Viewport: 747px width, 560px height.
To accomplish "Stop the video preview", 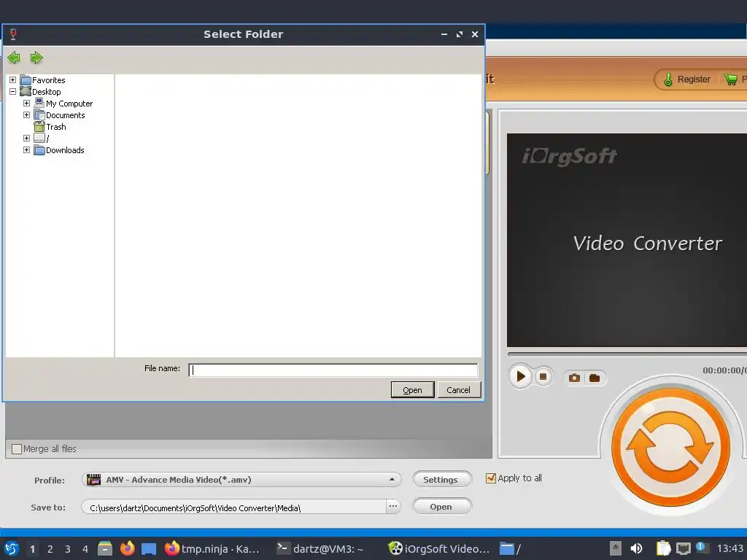I will (x=543, y=377).
